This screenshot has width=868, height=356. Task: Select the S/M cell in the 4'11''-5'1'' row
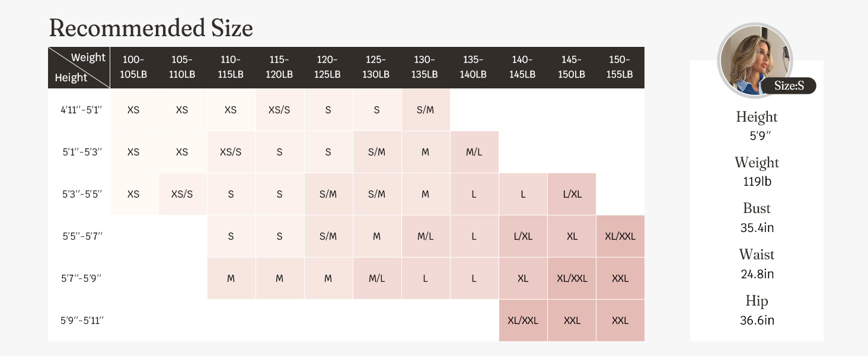(x=425, y=110)
